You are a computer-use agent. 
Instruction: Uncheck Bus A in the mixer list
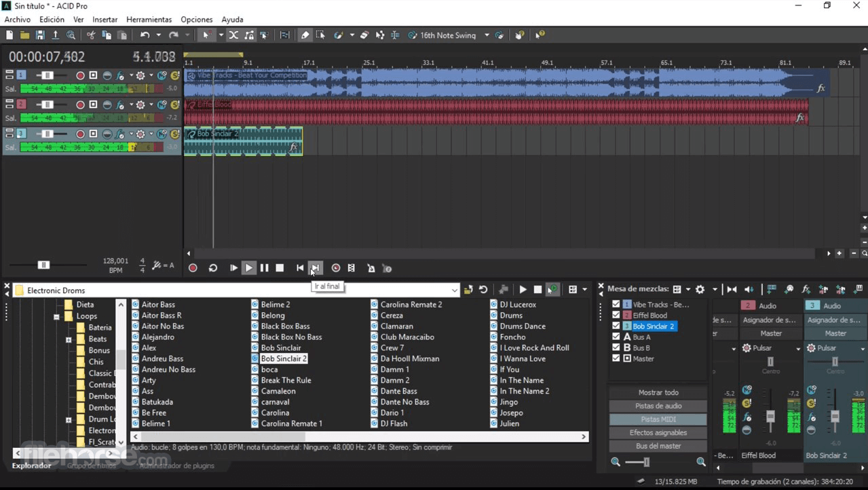(x=616, y=337)
